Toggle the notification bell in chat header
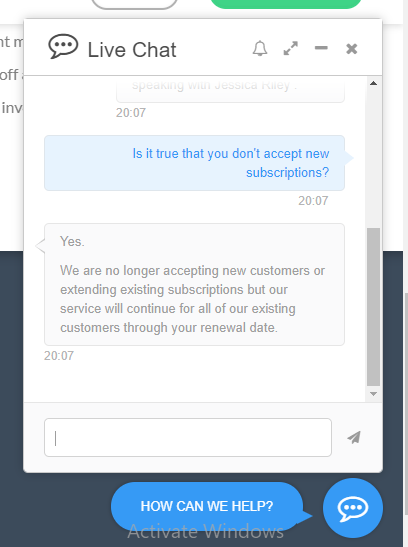This screenshot has width=408, height=547. coord(260,48)
